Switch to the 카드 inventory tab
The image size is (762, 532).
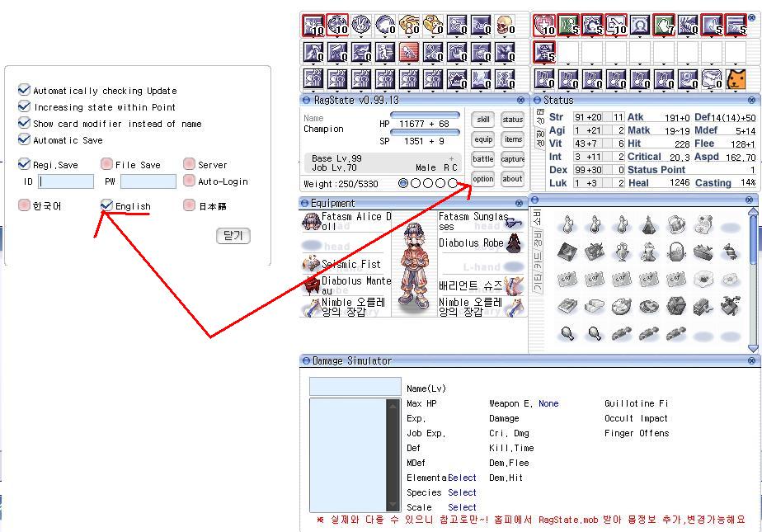click(x=538, y=261)
